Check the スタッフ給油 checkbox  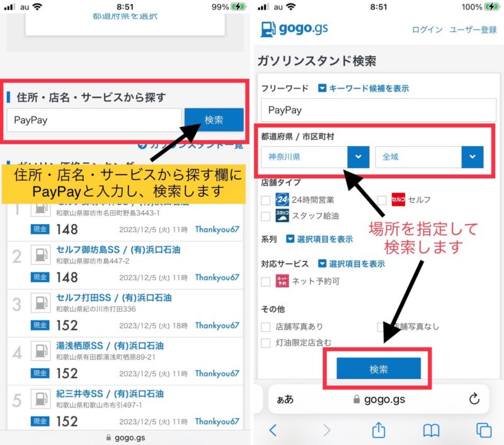point(265,217)
